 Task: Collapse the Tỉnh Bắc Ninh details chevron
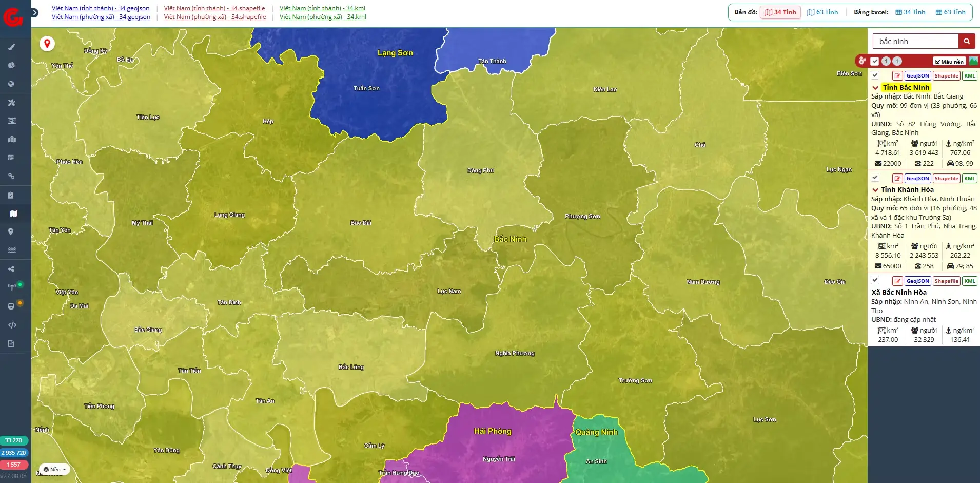click(875, 88)
